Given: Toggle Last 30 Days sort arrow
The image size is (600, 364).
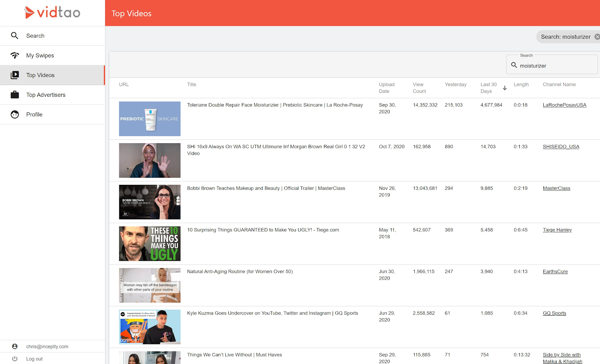Looking at the screenshot, I should (x=505, y=88).
